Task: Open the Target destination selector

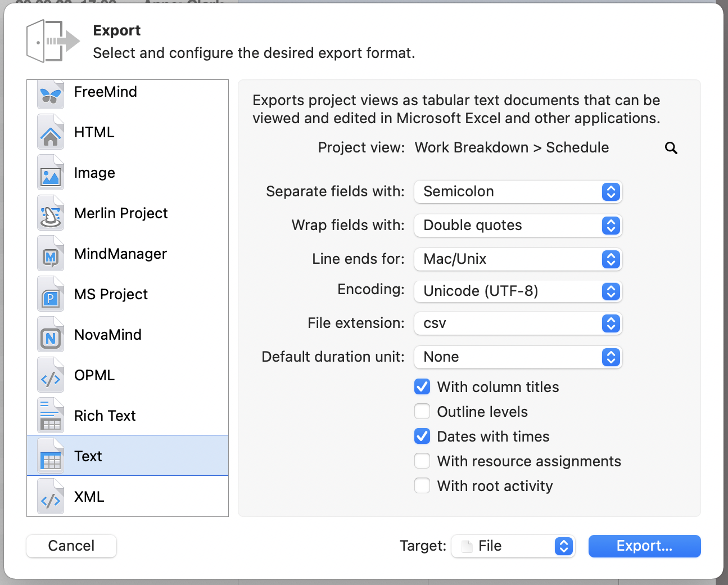Action: point(512,546)
